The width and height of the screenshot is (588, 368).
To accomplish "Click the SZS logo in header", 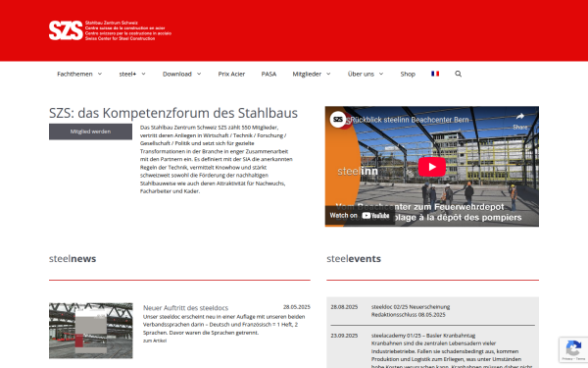I will click(110, 30).
